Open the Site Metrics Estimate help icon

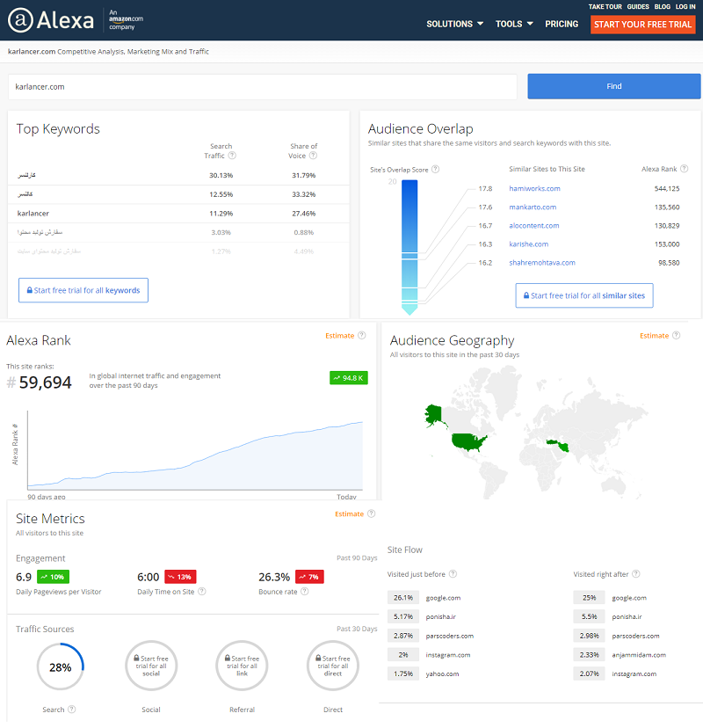coord(371,513)
